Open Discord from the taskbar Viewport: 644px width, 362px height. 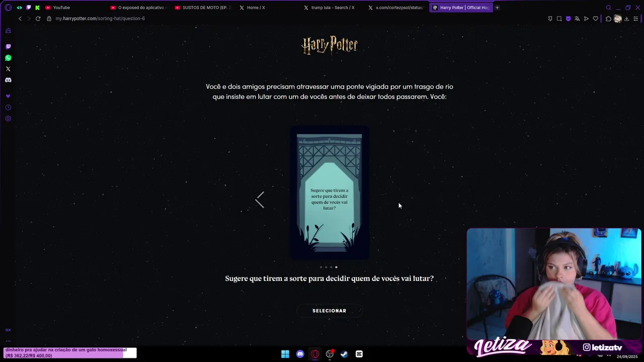pos(300,354)
